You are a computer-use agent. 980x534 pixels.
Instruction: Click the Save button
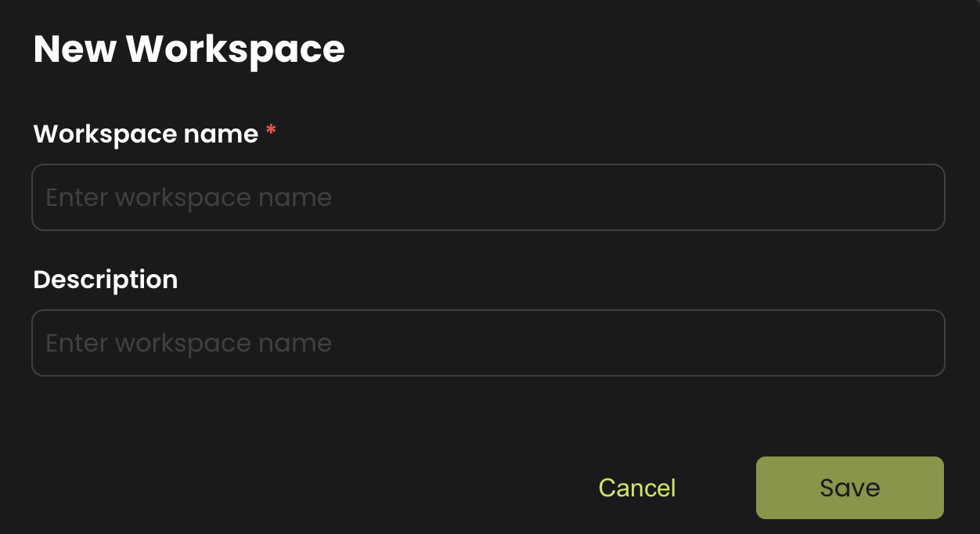point(849,488)
